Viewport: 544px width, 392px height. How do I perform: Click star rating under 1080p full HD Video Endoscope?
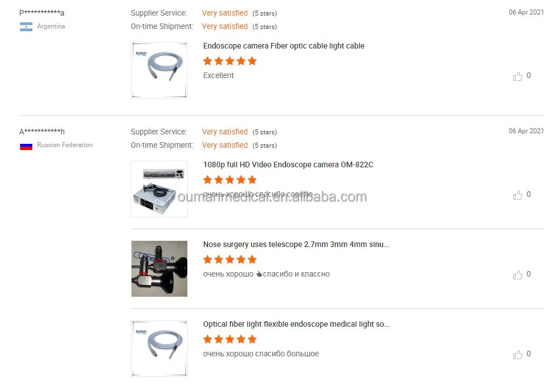[230, 180]
